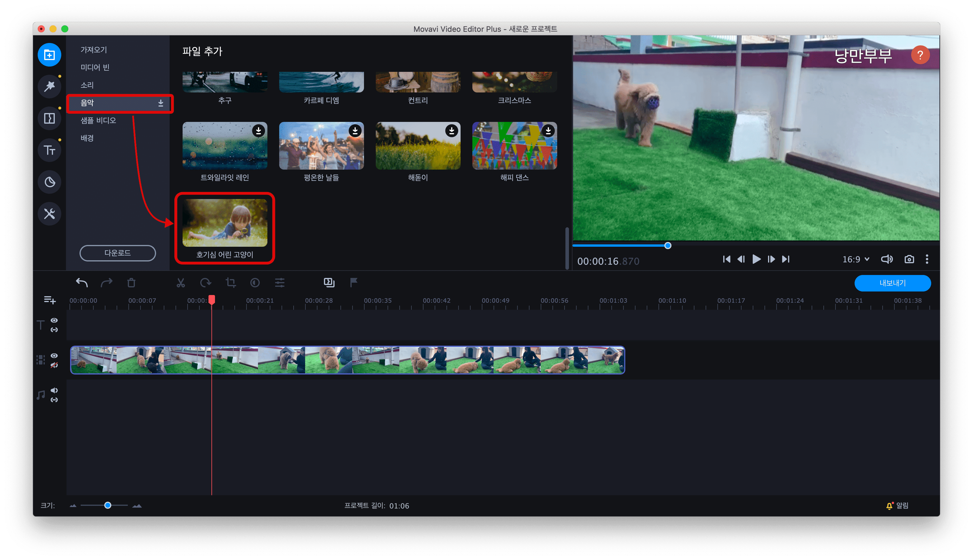Download 음악 category via arrow icon

coord(161,103)
